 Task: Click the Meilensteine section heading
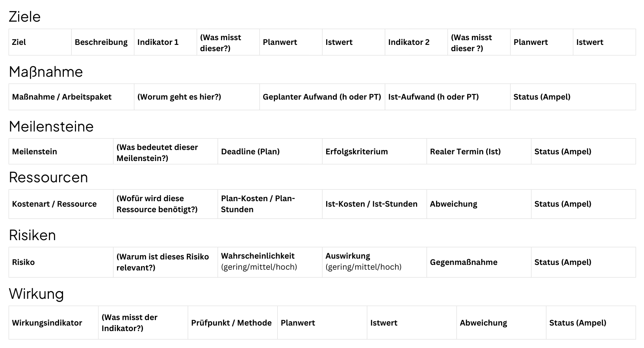pos(51,126)
